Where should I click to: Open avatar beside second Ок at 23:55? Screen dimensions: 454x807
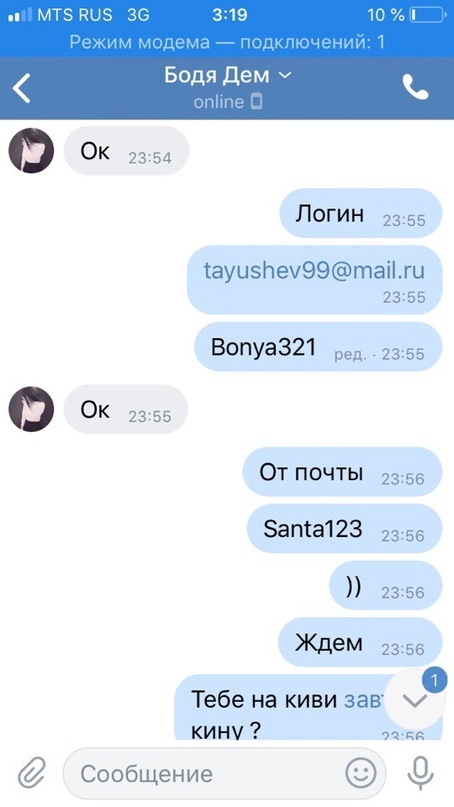coord(31,409)
